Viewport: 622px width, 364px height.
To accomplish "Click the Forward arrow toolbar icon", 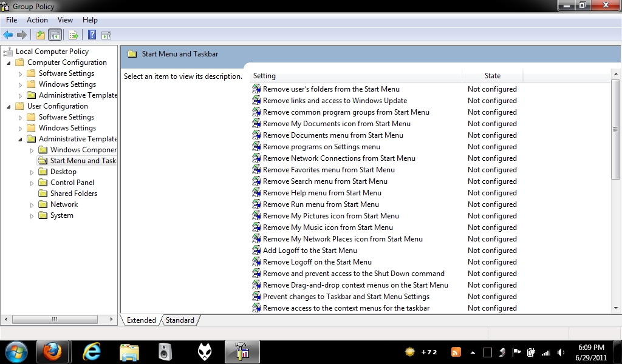I will click(22, 35).
